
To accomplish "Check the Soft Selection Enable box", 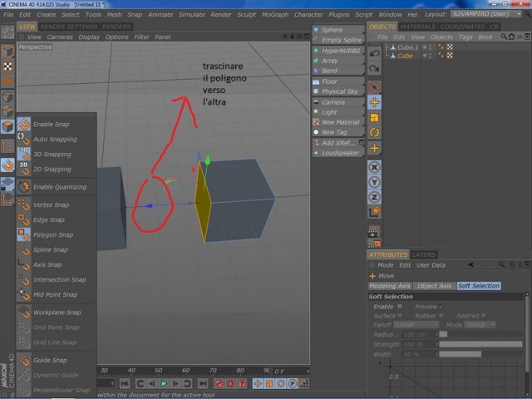I will pos(400,307).
